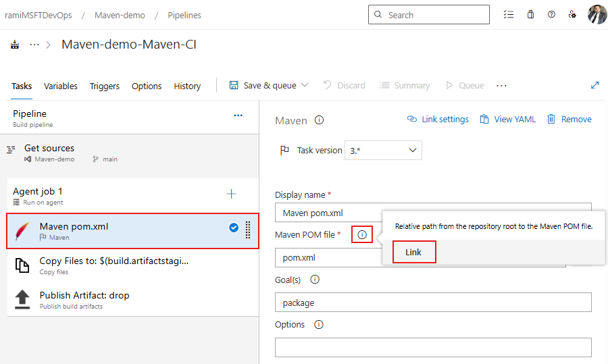Viewport: 608px width, 364px height.
Task: Switch to the Variables tab
Action: tap(61, 86)
